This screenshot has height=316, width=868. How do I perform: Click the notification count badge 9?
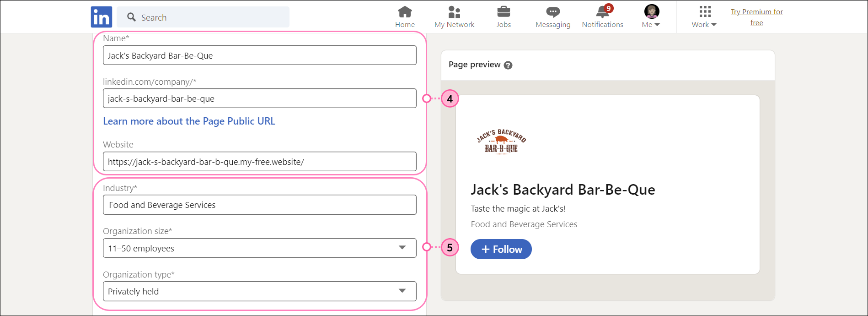click(x=608, y=8)
